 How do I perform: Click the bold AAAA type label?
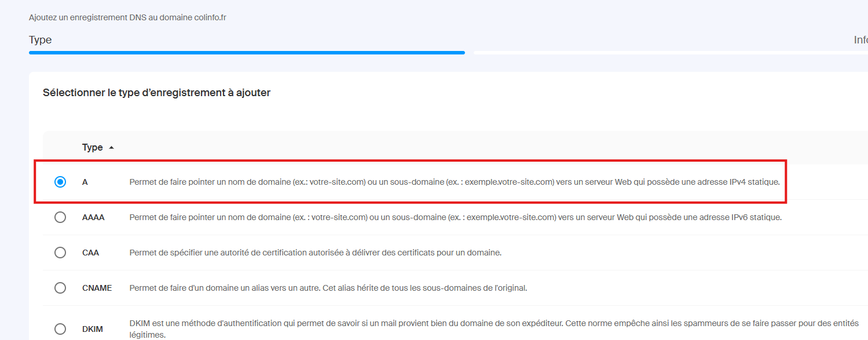(x=93, y=218)
